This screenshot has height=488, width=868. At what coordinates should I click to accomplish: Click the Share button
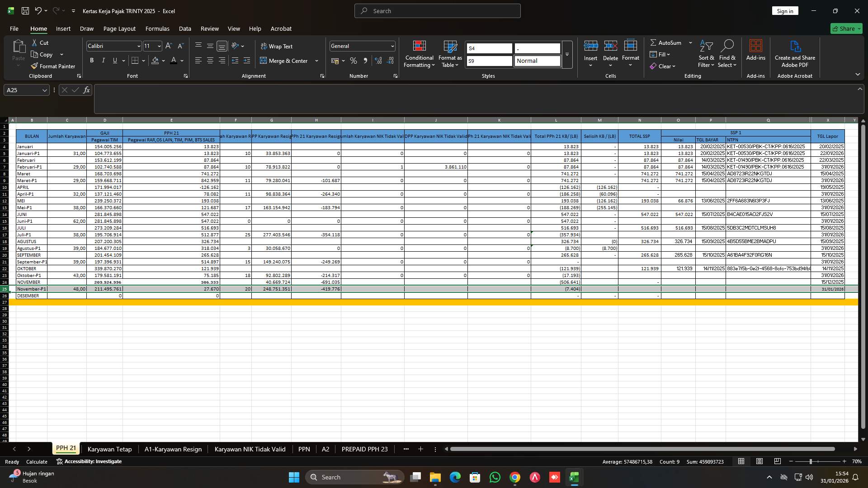(845, 28)
